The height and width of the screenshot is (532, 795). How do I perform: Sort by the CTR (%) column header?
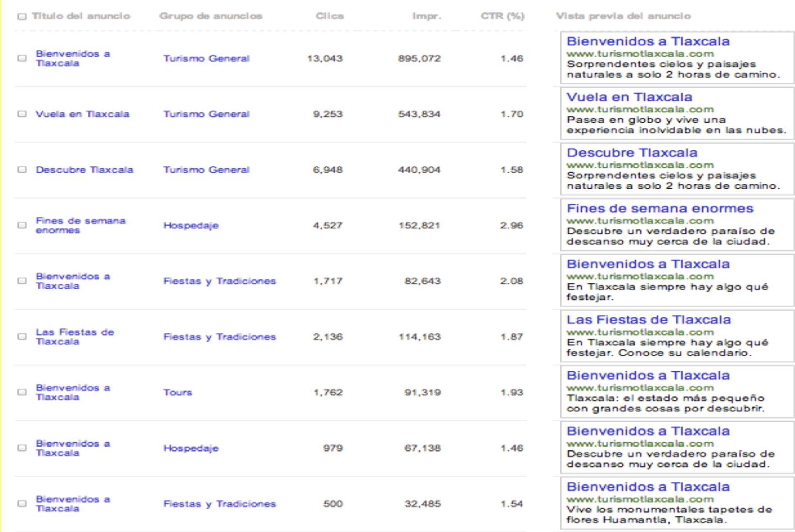pyautogui.click(x=503, y=16)
